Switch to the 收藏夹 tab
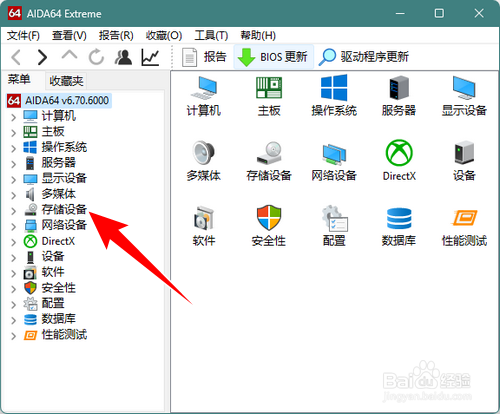The image size is (500, 414). click(66, 81)
